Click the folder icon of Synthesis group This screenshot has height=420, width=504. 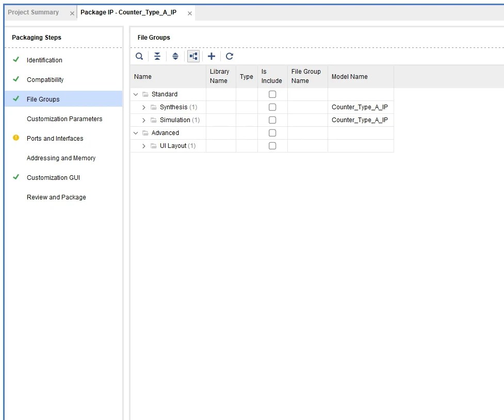pos(154,107)
